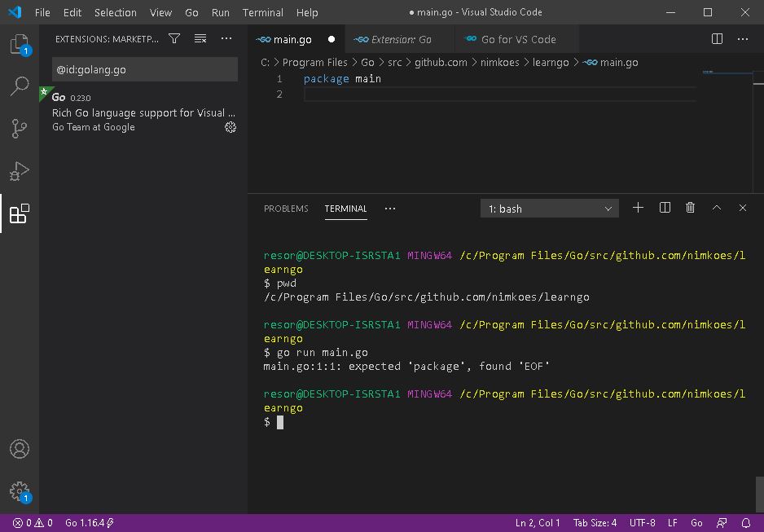
Task: Click the Extensions filter funnel icon
Action: pos(174,38)
